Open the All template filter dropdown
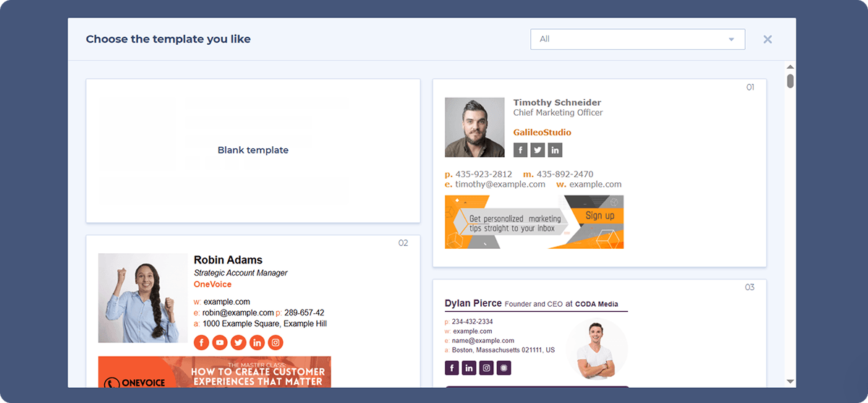This screenshot has width=868, height=403. (x=637, y=39)
